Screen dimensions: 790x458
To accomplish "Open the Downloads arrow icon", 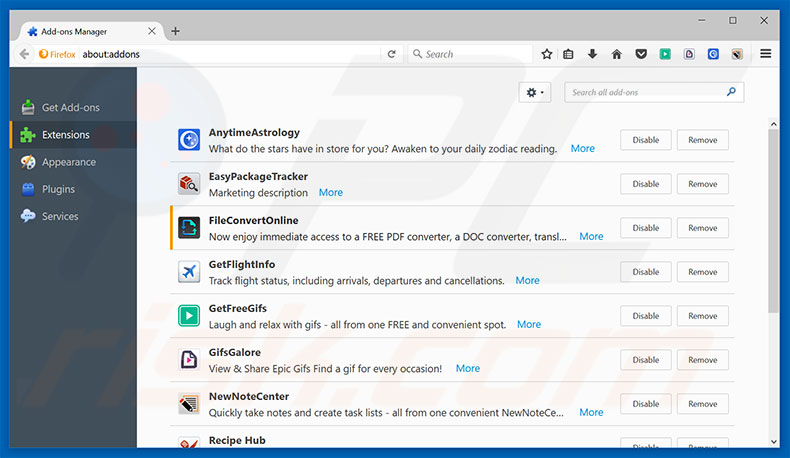I will point(592,54).
